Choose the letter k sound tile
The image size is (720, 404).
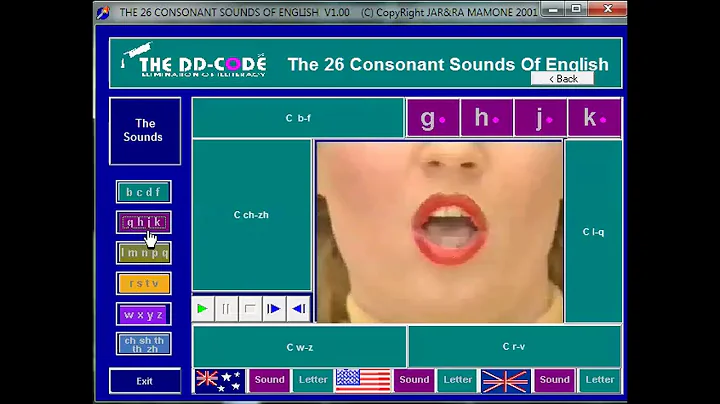pos(595,118)
